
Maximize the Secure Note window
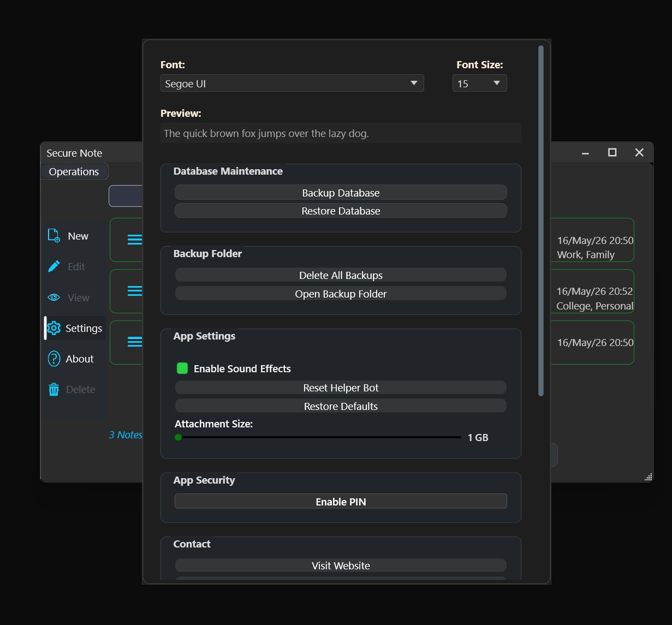[x=612, y=152]
